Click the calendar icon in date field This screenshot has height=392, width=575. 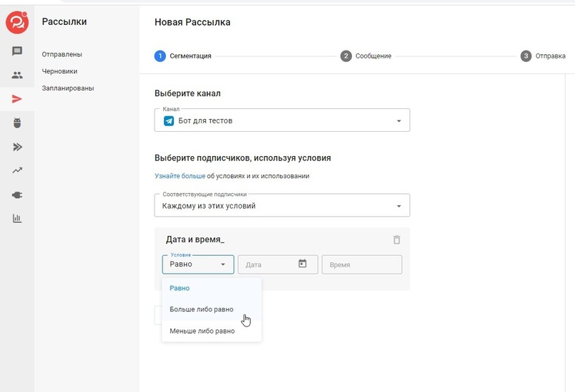coord(302,264)
